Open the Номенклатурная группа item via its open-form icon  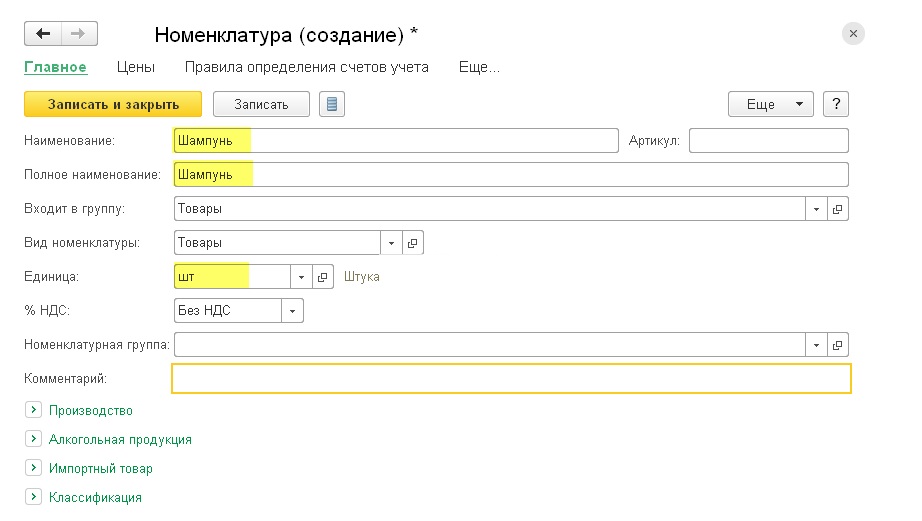point(837,345)
